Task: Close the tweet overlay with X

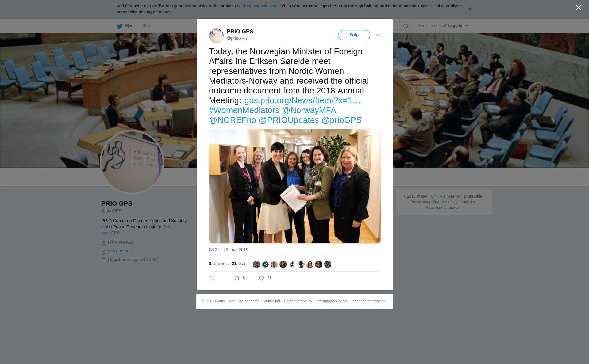Action: pos(579,8)
